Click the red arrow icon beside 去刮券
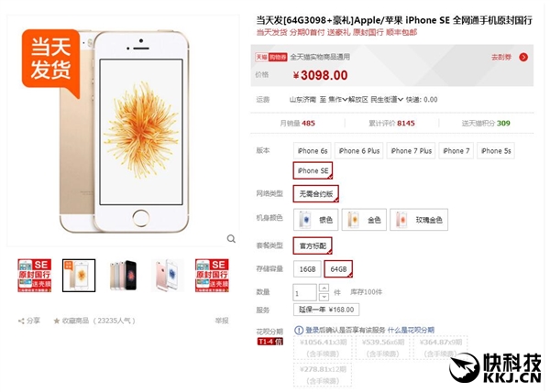 [x=523, y=57]
